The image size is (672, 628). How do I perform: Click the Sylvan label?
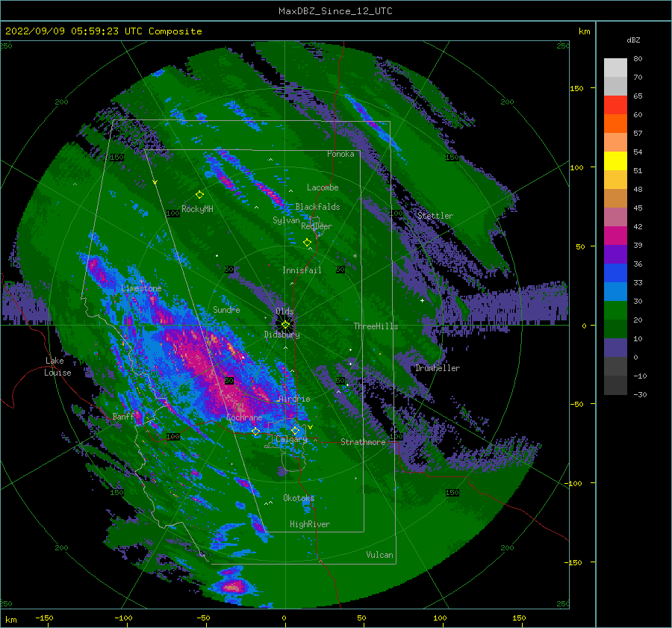click(x=286, y=220)
